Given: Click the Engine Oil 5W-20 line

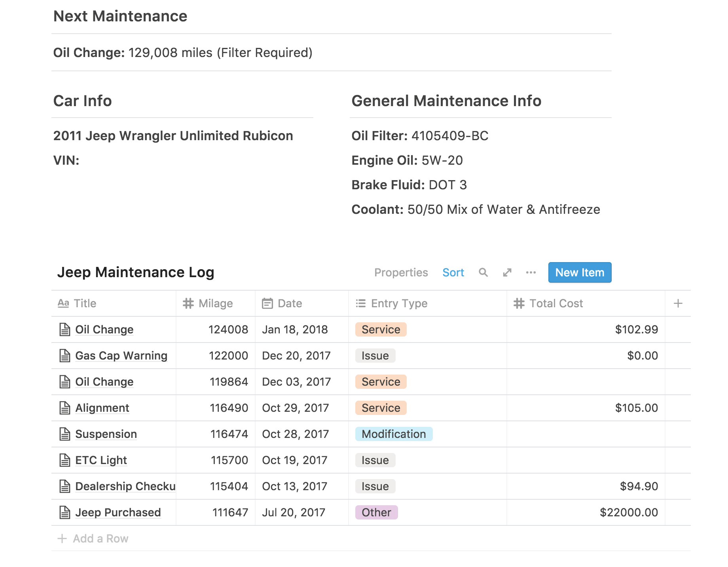Looking at the screenshot, I should (x=407, y=160).
